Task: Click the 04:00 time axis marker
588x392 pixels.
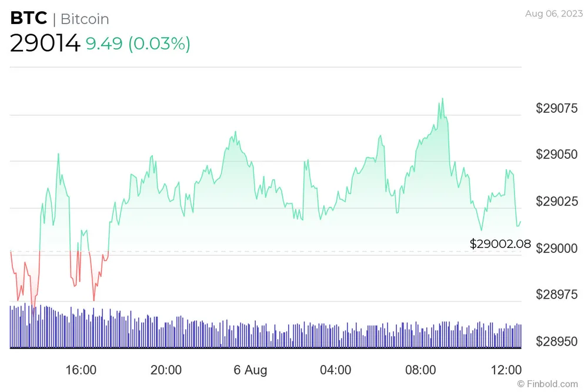Action: [336, 370]
